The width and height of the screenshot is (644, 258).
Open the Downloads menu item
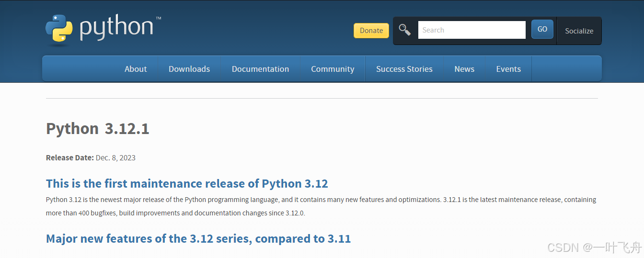[x=189, y=69]
